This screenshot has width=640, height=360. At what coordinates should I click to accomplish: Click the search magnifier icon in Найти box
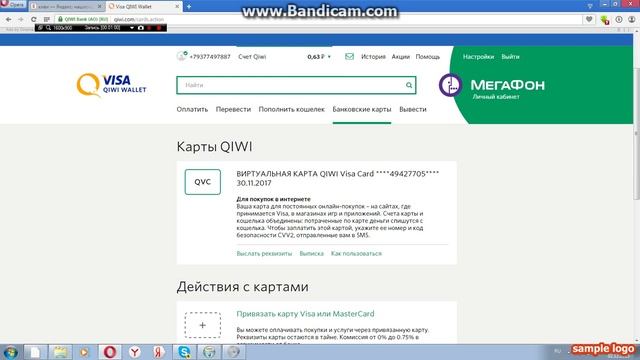(x=409, y=85)
